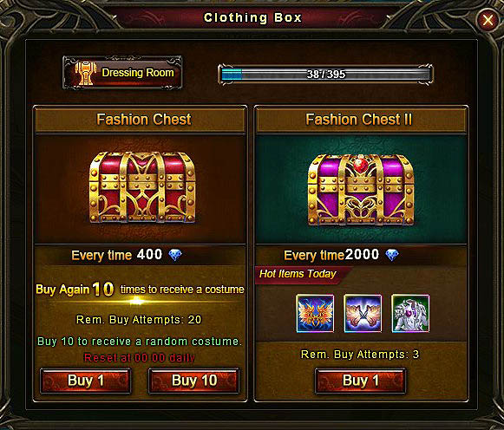Click the diamond icon next to 400
This screenshot has height=430, width=504.
(175, 255)
